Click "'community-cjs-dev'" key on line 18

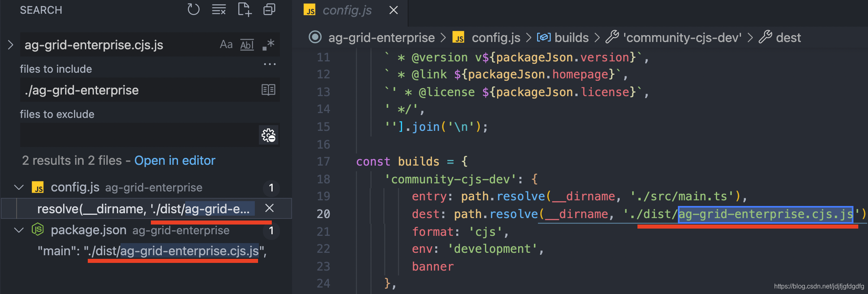(x=451, y=179)
